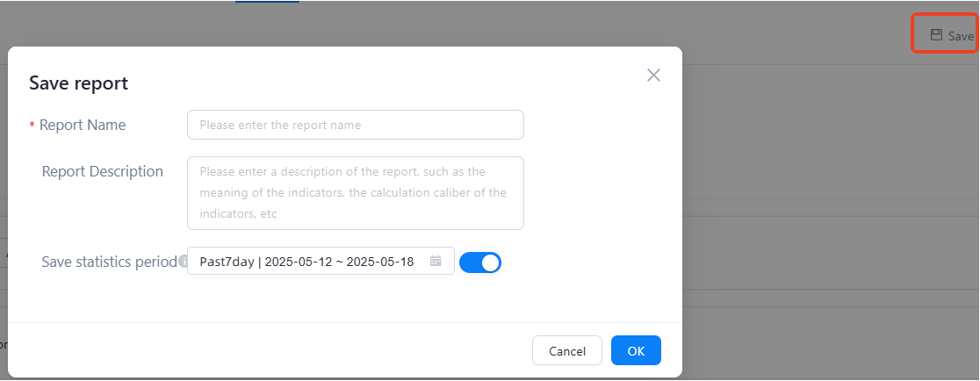Focus the Report Description text area
This screenshot has width=980, height=381.
point(355,193)
